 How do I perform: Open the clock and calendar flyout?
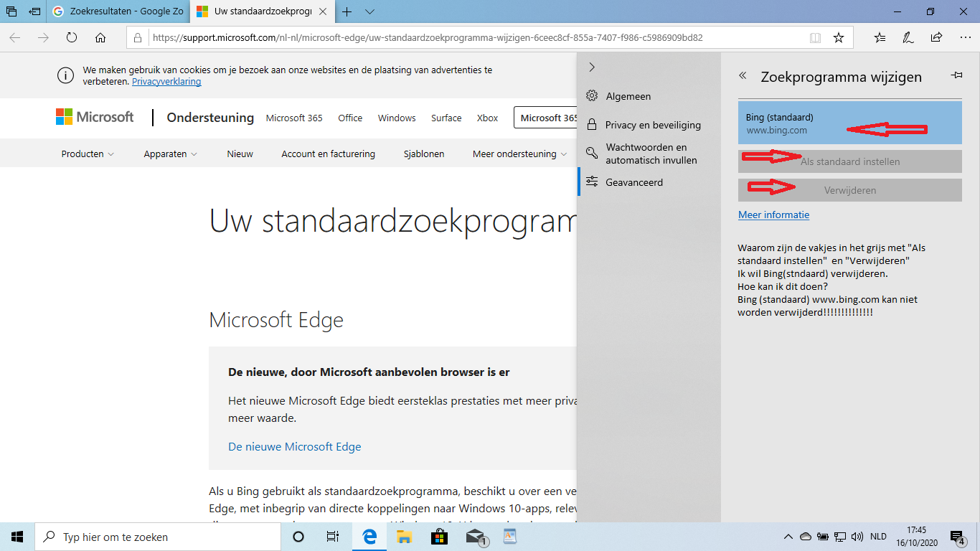click(x=916, y=537)
